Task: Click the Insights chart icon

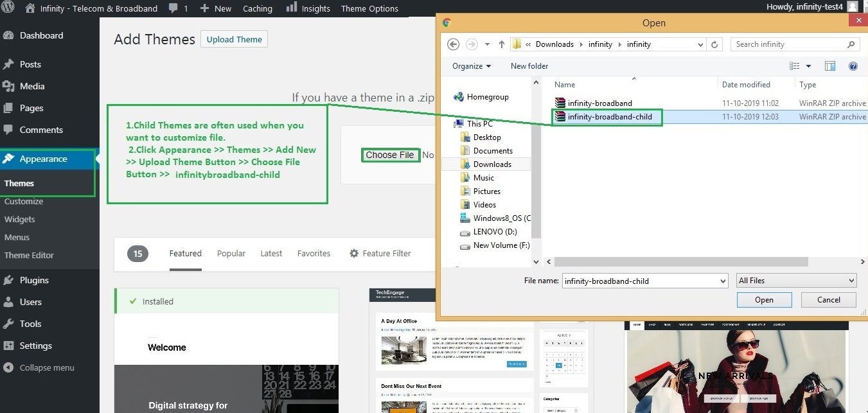Action: click(291, 7)
